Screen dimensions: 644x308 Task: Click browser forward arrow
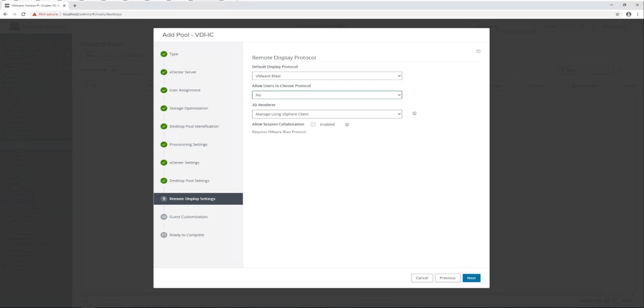pyautogui.click(x=14, y=14)
